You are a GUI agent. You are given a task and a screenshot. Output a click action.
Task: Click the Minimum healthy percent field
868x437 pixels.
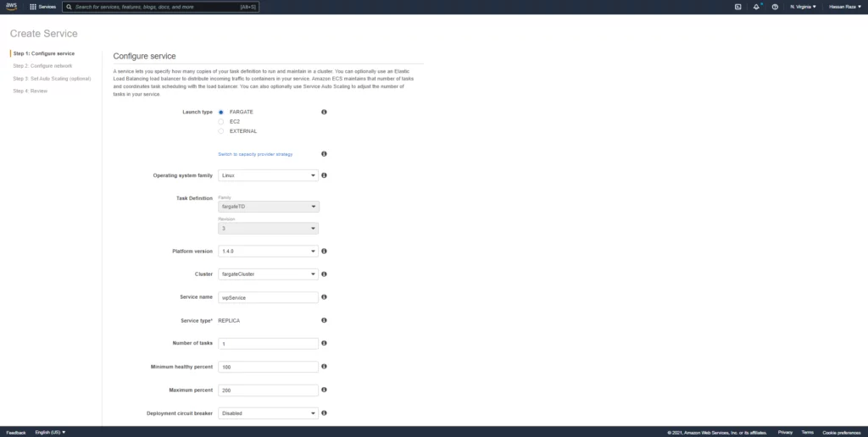pyautogui.click(x=268, y=367)
